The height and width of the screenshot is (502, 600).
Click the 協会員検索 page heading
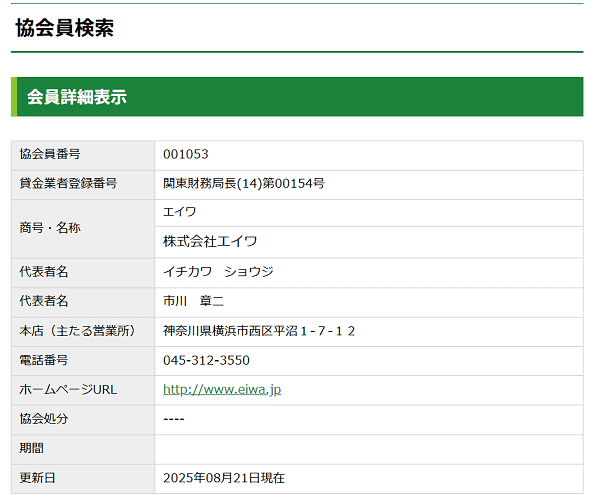[x=64, y=28]
